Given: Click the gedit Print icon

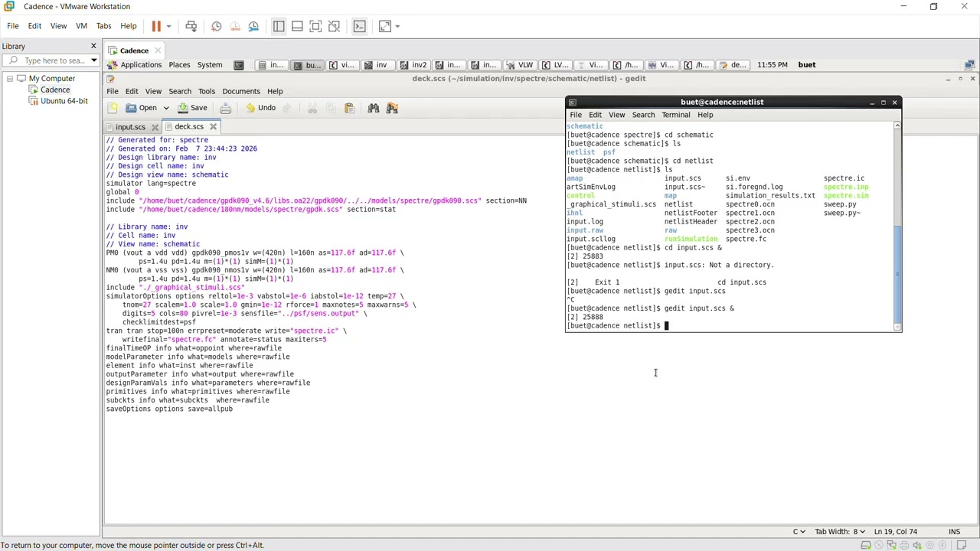Looking at the screenshot, I should point(226,108).
